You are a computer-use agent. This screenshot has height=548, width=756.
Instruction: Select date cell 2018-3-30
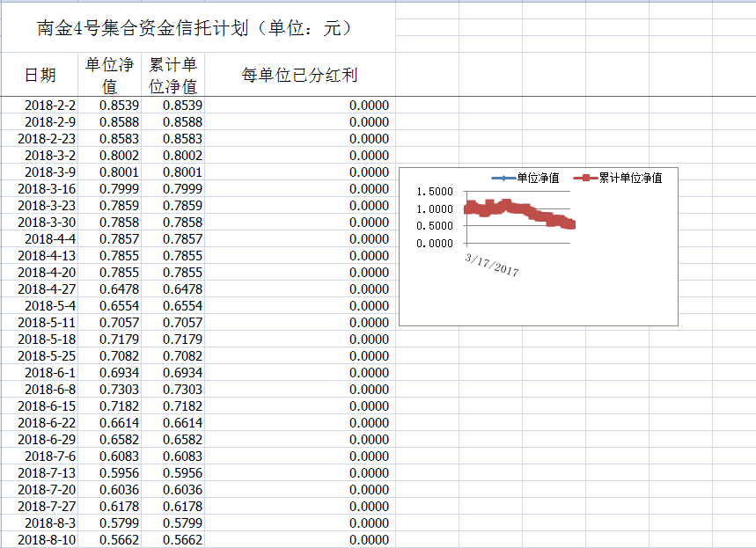[x=40, y=223]
